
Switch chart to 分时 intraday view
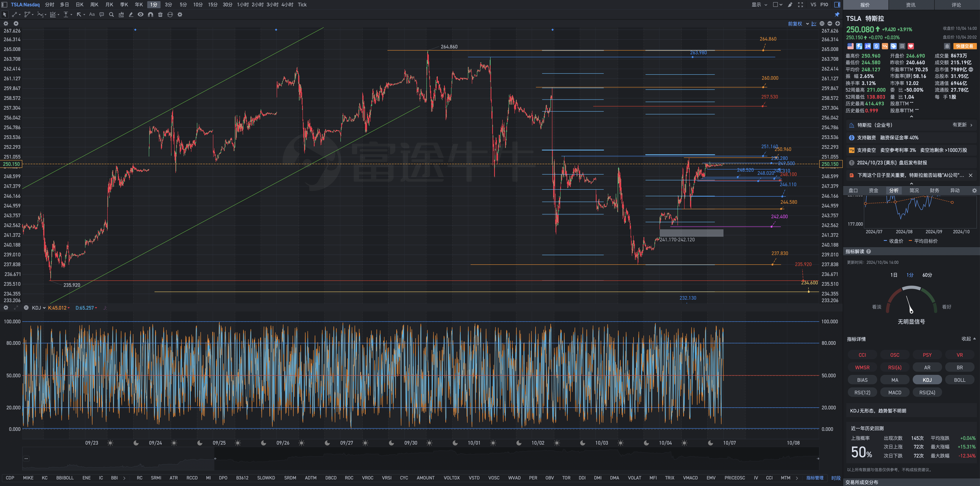point(49,4)
